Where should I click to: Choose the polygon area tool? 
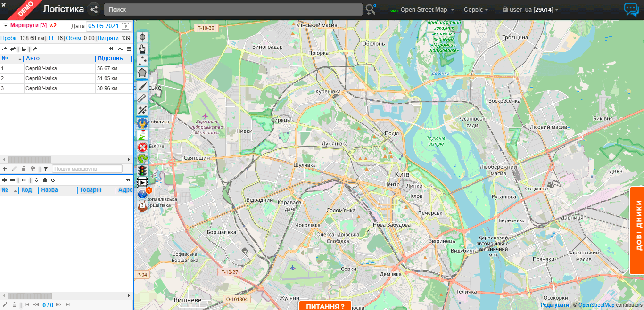(x=142, y=73)
